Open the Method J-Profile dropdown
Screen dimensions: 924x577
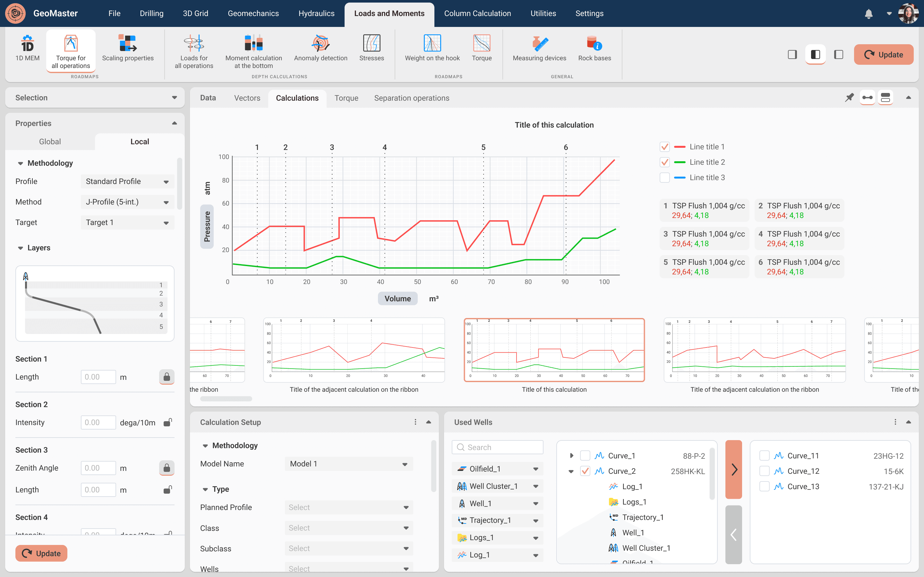tap(127, 202)
